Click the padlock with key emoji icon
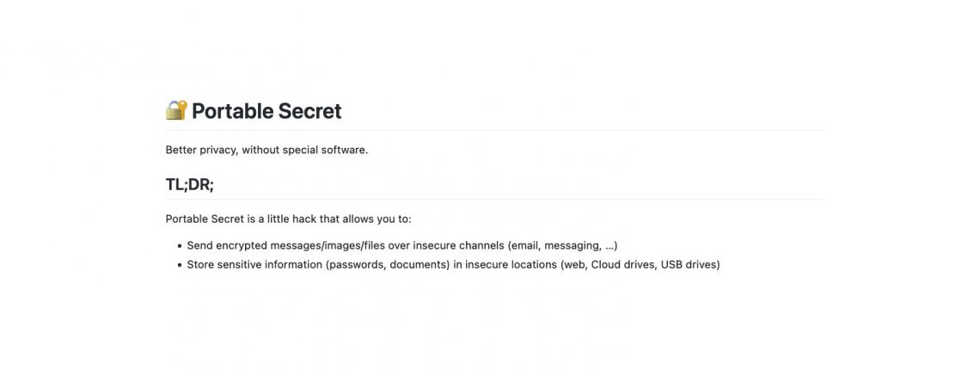 point(176,110)
